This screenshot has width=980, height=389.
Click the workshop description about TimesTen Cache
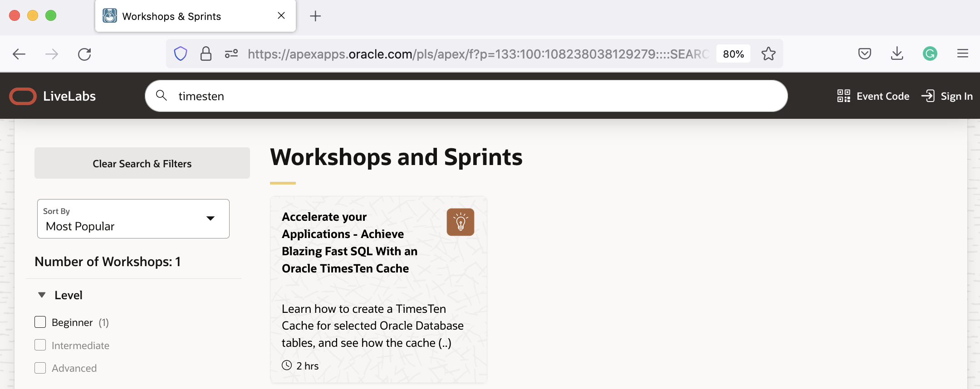(372, 326)
